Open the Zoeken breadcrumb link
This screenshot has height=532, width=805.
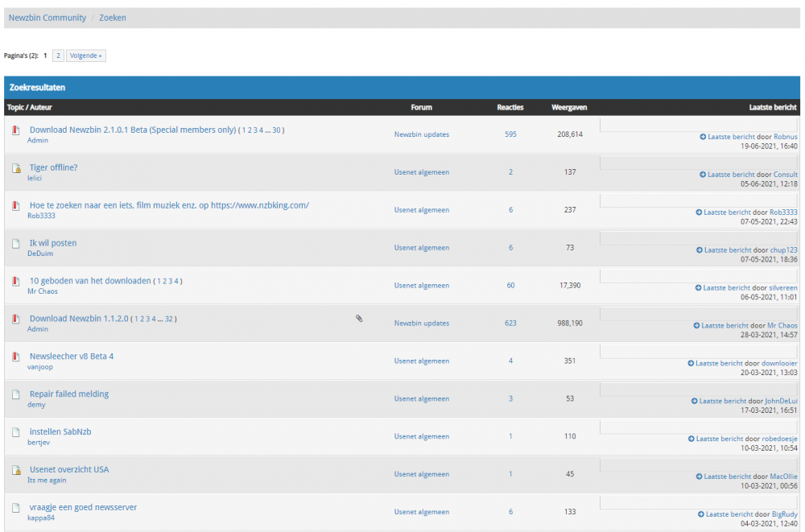[x=113, y=18]
